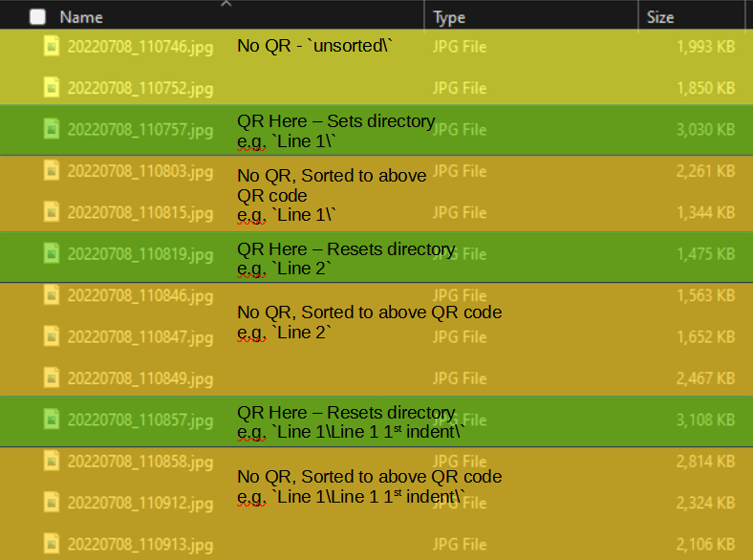Toggle the sort-direction chevron above the Name column
This screenshot has width=753, height=560.
[226, 4]
